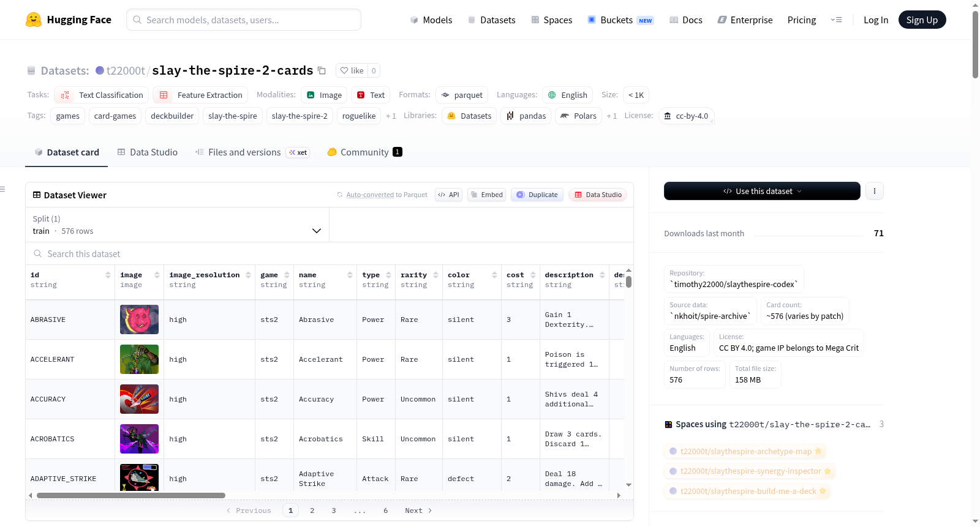Switch to the Data Studio tab
The width and height of the screenshot is (980, 527).
(x=147, y=152)
